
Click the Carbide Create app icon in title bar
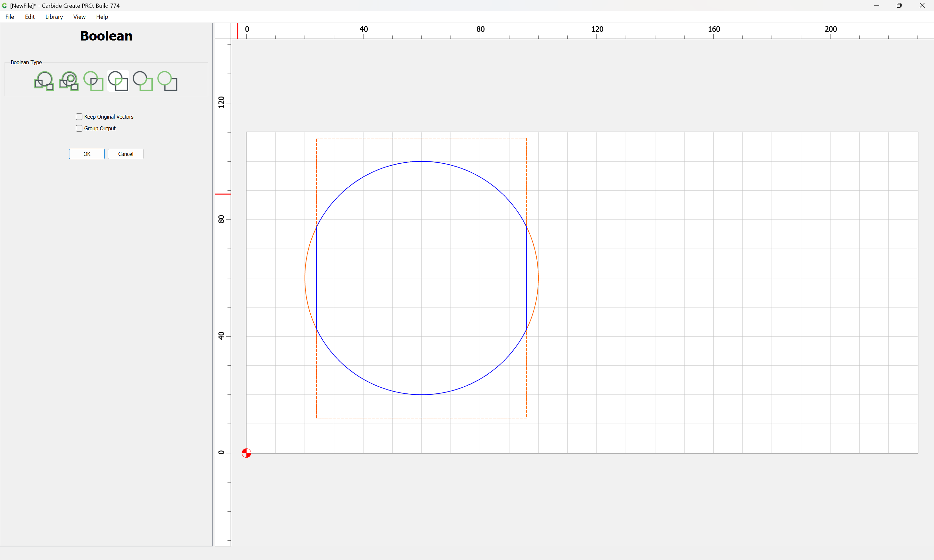[5, 6]
